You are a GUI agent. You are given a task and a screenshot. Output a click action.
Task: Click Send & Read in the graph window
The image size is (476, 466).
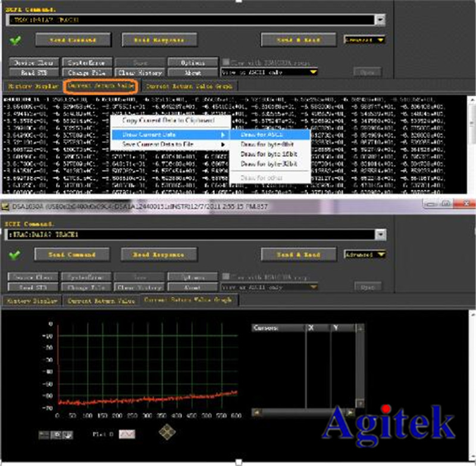299,254
